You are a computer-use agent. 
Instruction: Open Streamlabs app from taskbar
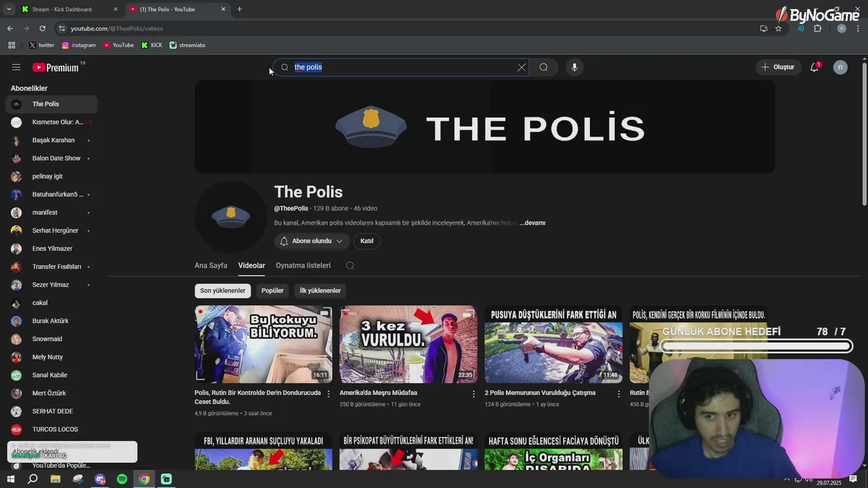(x=166, y=479)
